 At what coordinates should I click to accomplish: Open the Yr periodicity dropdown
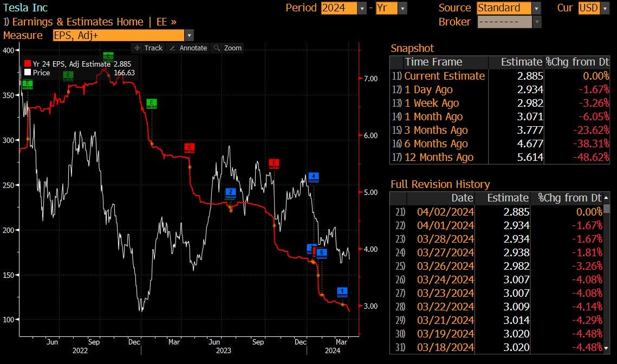[x=402, y=8]
